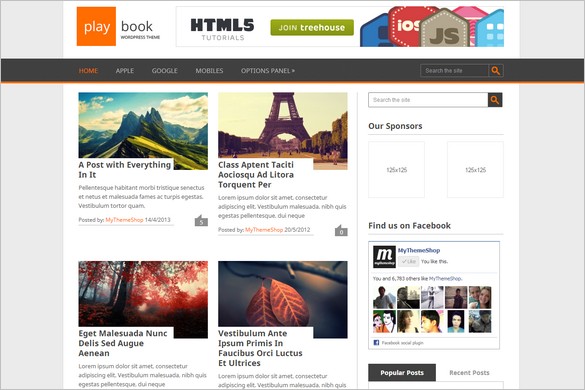Open the Google menu item
The image size is (585, 390).
coord(165,71)
